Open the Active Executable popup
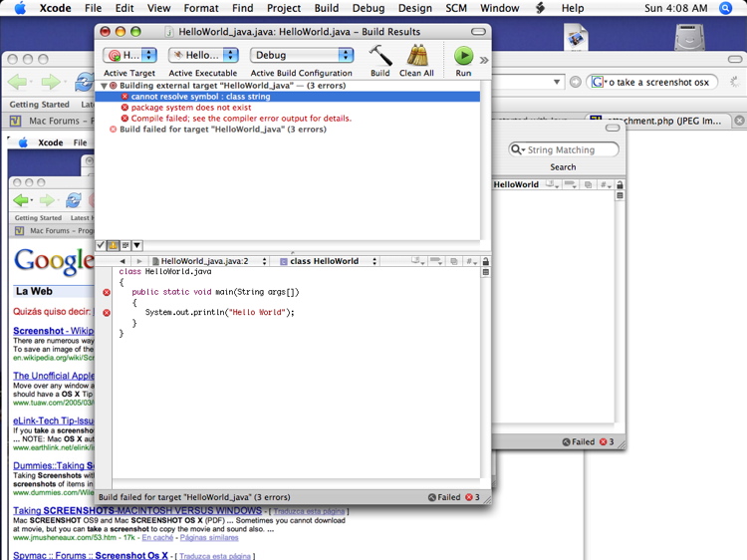The width and height of the screenshot is (747, 560). (203, 55)
